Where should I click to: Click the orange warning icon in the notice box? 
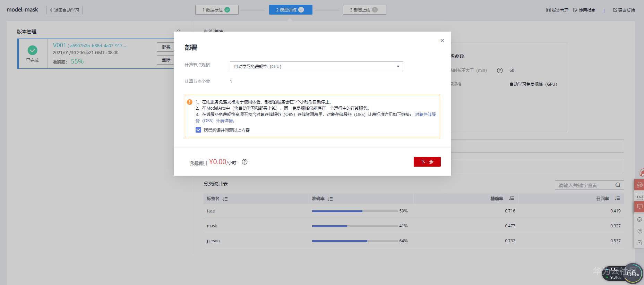pyautogui.click(x=190, y=102)
